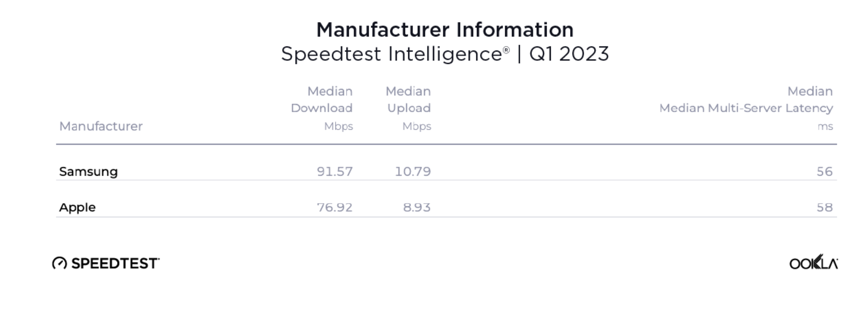Sort by the Manufacturer column header
The height and width of the screenshot is (328, 868).
click(x=101, y=126)
